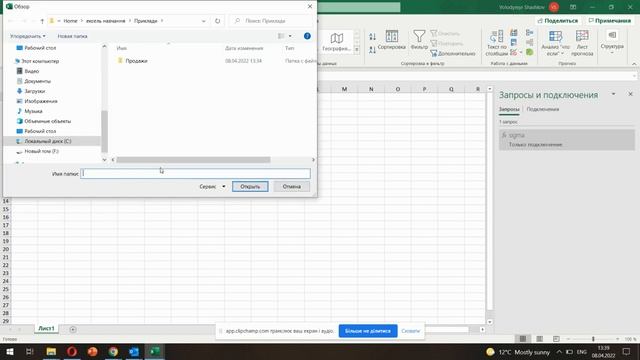Open Outlook from the taskbar
Viewport: 640px width, 360px height.
(x=134, y=352)
